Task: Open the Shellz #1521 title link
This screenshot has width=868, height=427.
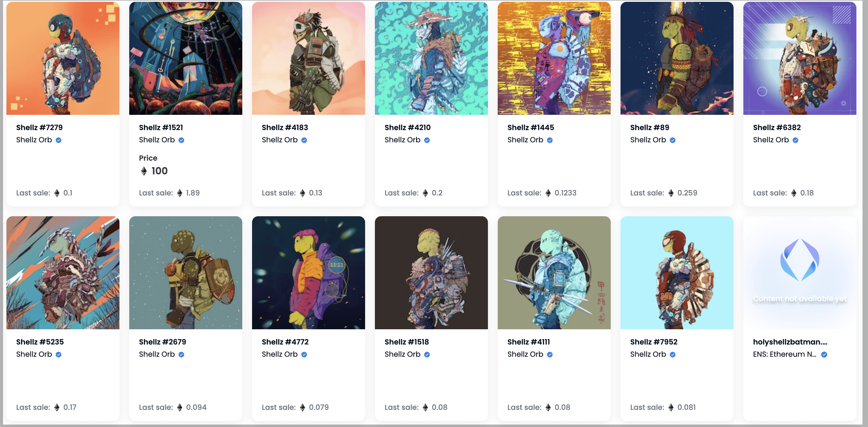Action: [161, 127]
